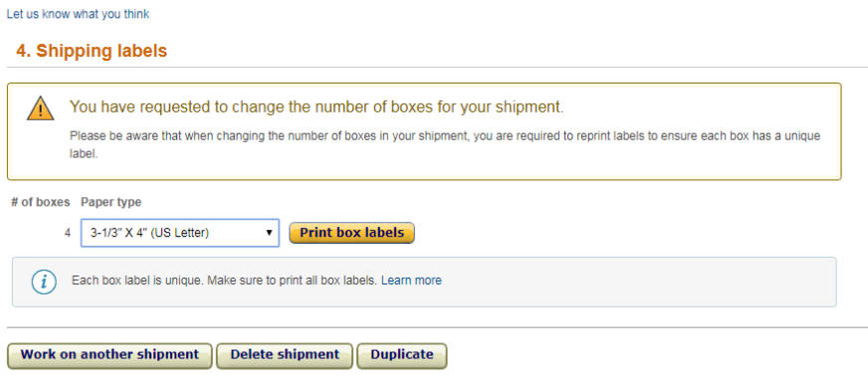Click the warning headline about changing box count
Viewport: 868px width, 381px height.
[317, 107]
